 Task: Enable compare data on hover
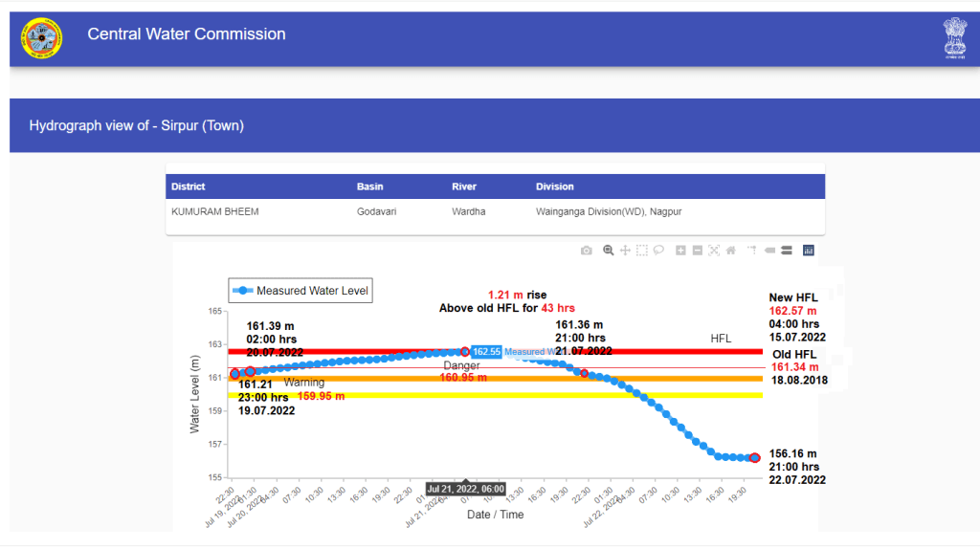[786, 251]
